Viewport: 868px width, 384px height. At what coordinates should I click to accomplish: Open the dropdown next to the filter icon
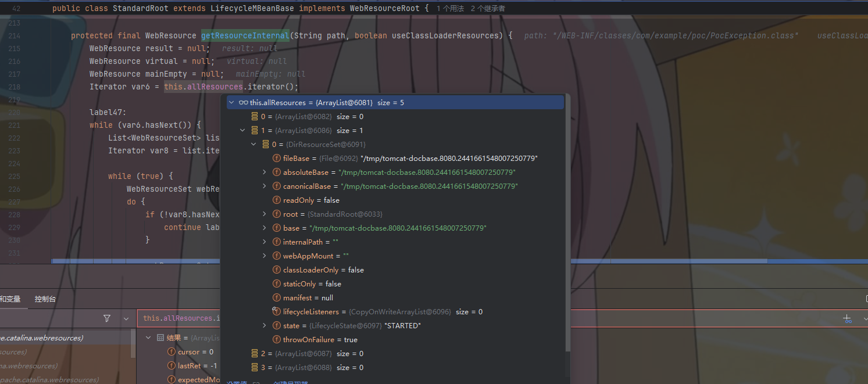pos(126,318)
